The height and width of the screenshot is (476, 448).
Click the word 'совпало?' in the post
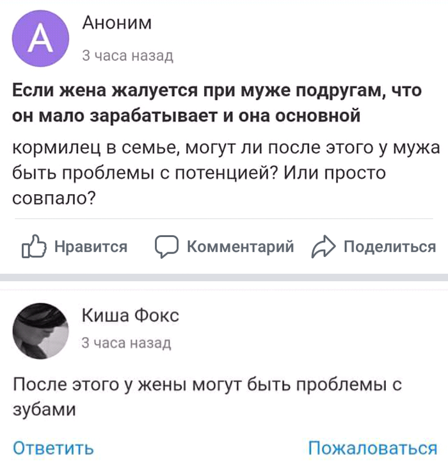pos(54,199)
